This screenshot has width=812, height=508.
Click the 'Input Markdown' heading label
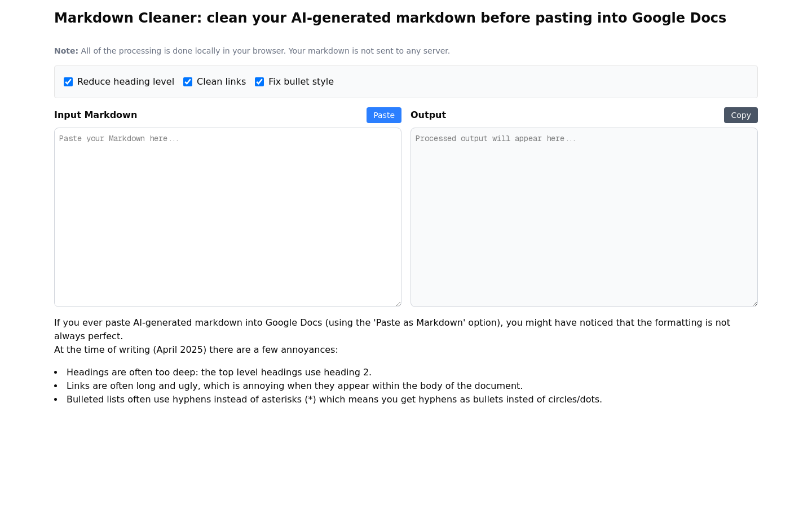(x=95, y=115)
